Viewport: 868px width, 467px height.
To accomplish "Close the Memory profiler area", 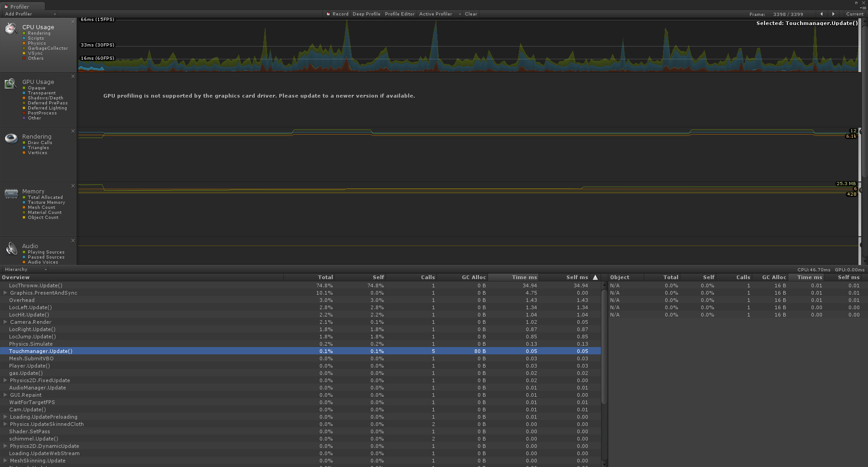I will (73, 186).
